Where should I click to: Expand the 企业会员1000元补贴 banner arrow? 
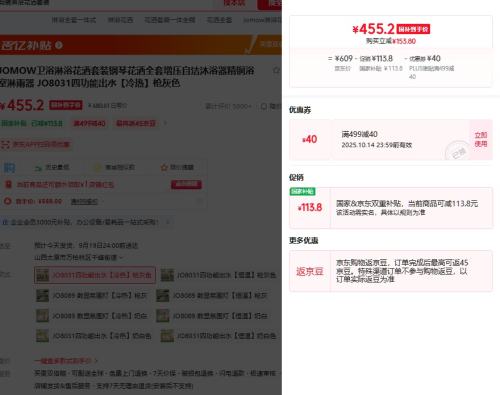168,222
